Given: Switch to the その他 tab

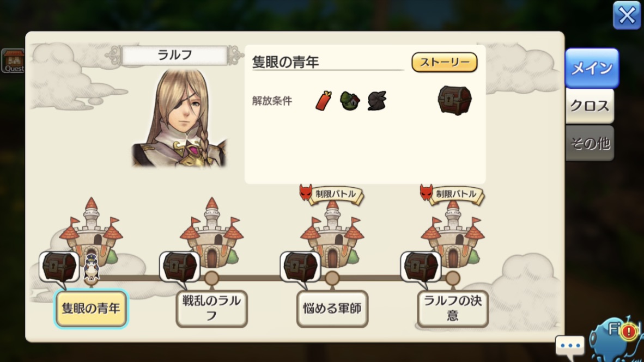Looking at the screenshot, I should pos(590,143).
